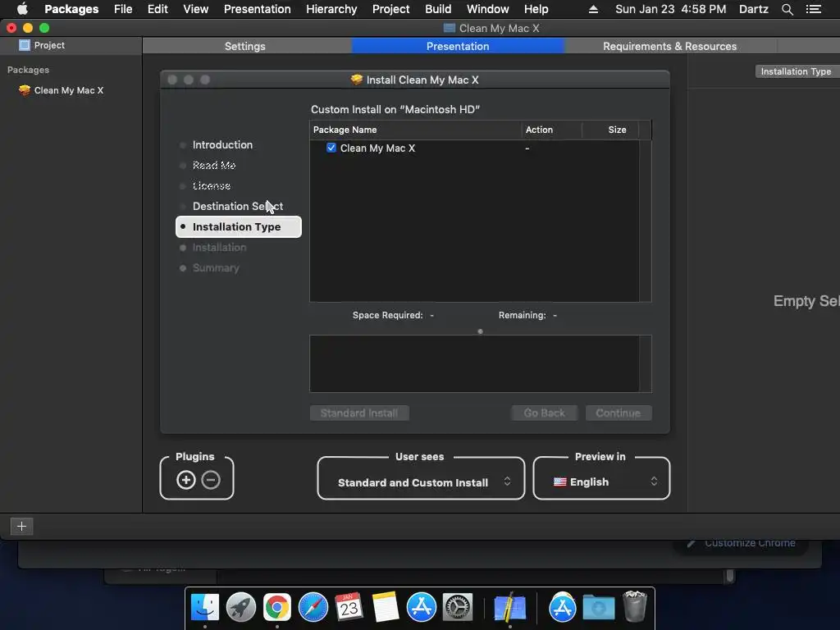Open the Packages app icon in dock

[x=509, y=608]
